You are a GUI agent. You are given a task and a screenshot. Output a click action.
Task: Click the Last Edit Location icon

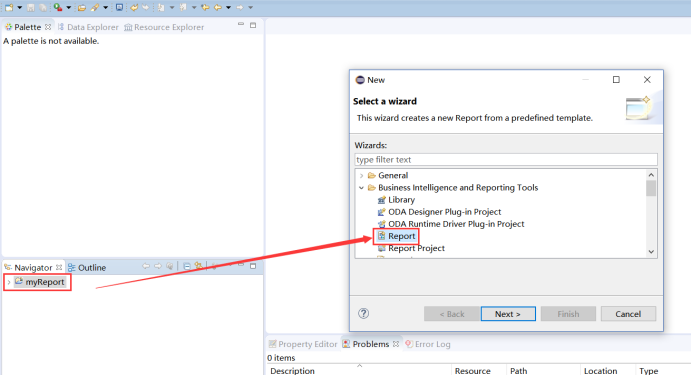click(205, 7)
